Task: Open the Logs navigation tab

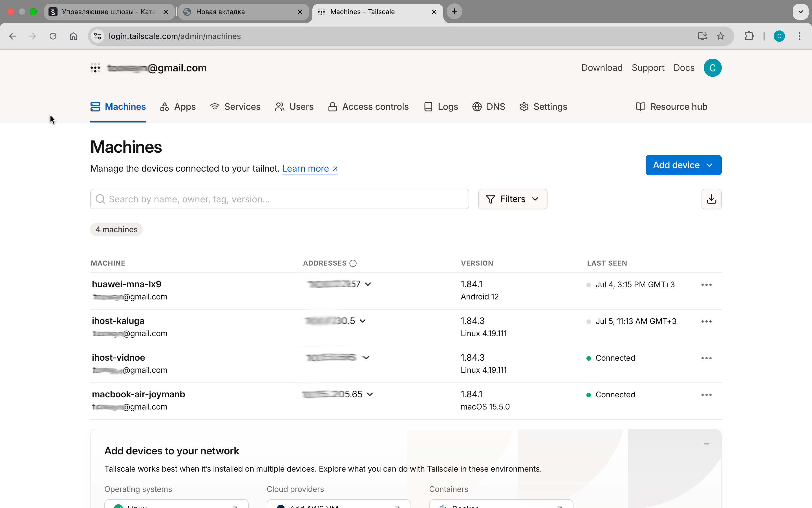Action: (441, 107)
